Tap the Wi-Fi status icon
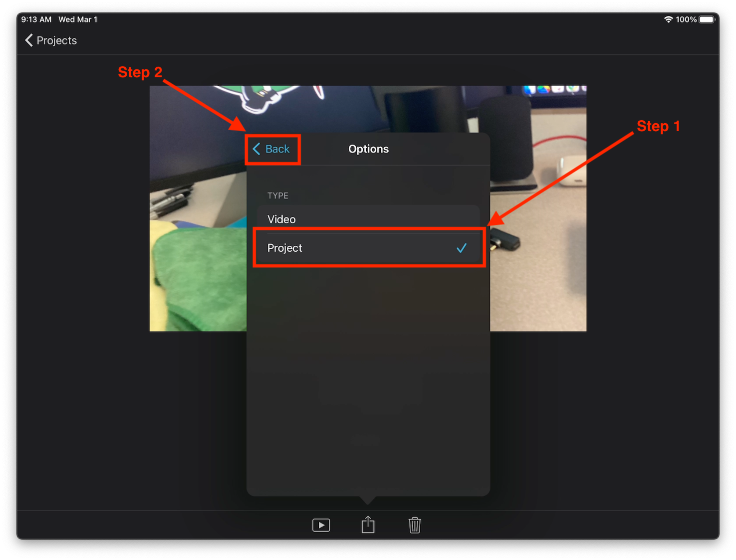This screenshot has width=736, height=560. tap(668, 19)
